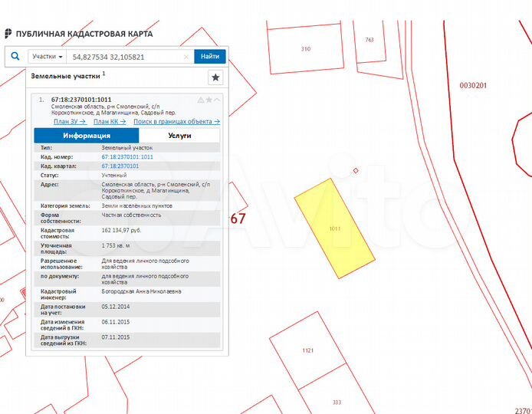532x414 pixels.
Task: Switch to the Услуги tab
Action: coord(179,136)
